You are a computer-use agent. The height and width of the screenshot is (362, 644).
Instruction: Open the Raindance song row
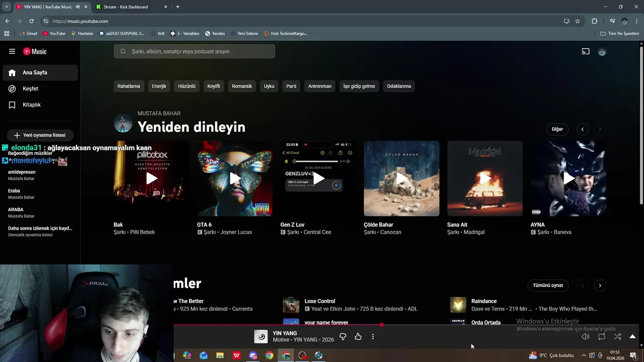click(x=527, y=305)
